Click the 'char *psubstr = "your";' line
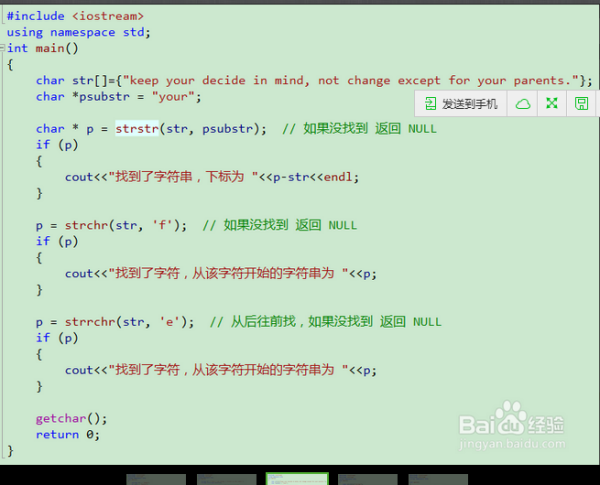 tap(119, 97)
